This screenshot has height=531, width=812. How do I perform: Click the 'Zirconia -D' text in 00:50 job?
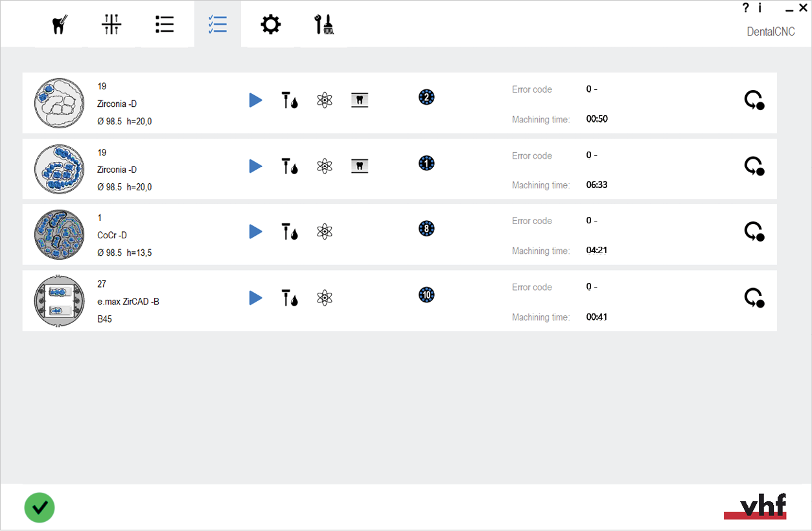click(x=117, y=104)
